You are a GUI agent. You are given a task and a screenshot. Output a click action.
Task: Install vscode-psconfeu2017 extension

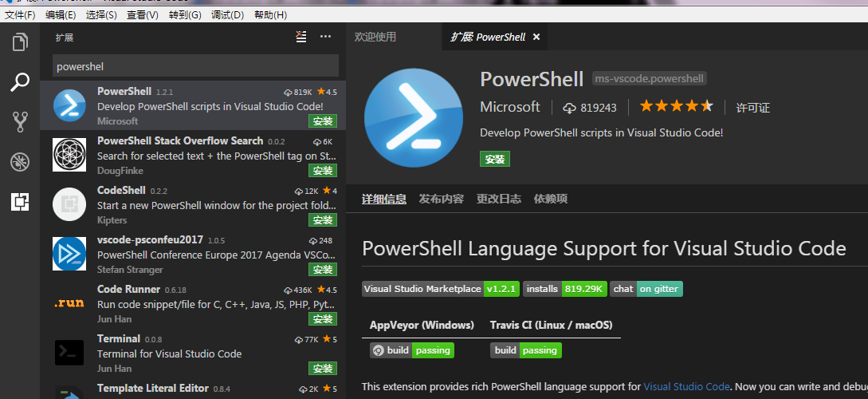pyautogui.click(x=323, y=270)
